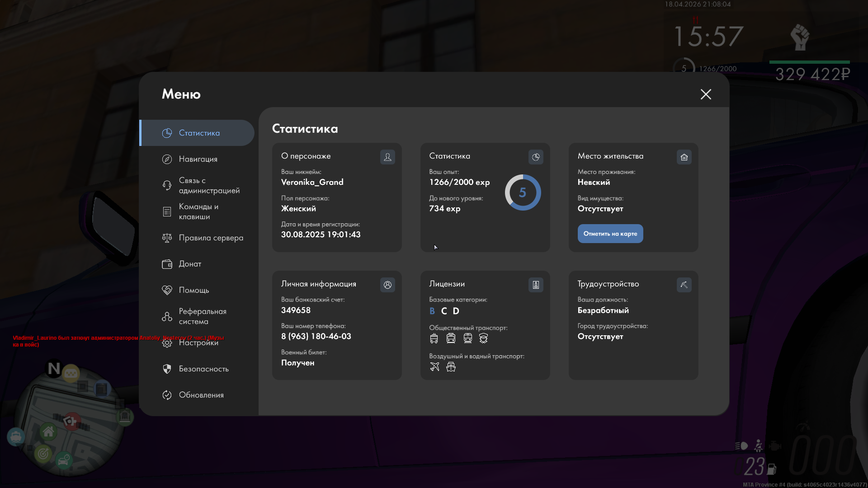Close the Меню window with X
The height and width of the screenshot is (488, 868).
706,94
